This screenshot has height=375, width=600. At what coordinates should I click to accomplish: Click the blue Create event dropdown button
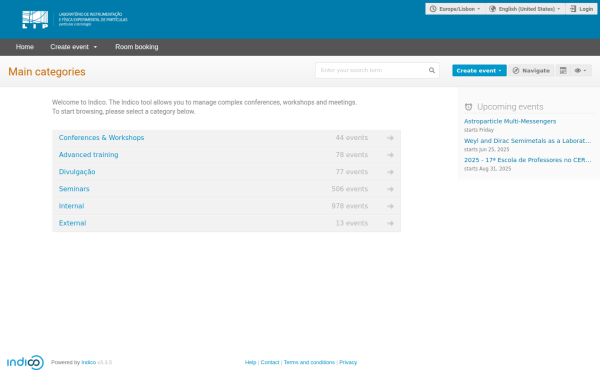(479, 70)
